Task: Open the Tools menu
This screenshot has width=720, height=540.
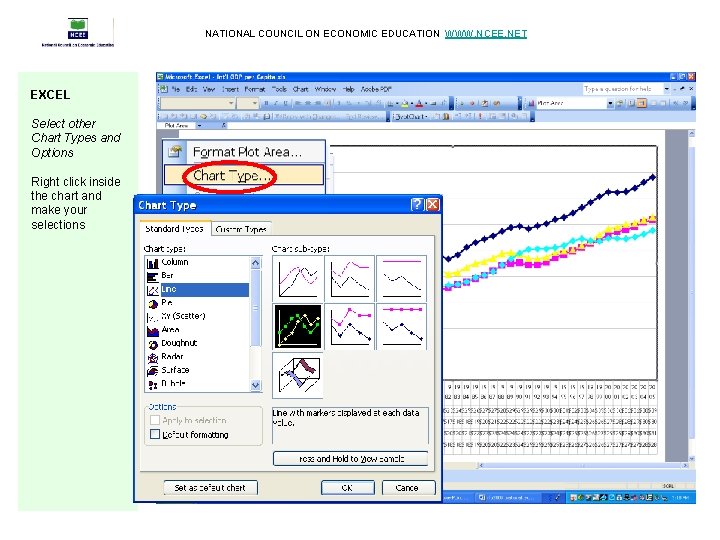Action: tap(279, 89)
